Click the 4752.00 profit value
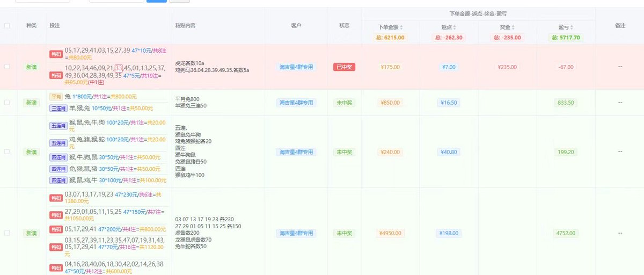The image size is (644, 275). pyautogui.click(x=565, y=233)
